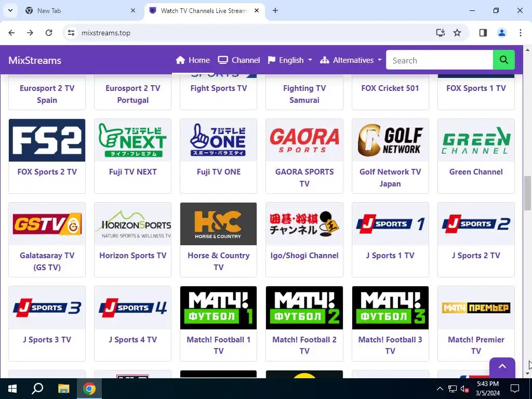This screenshot has width=532, height=399.
Task: Go back with the browser back arrow
Action: point(11,33)
